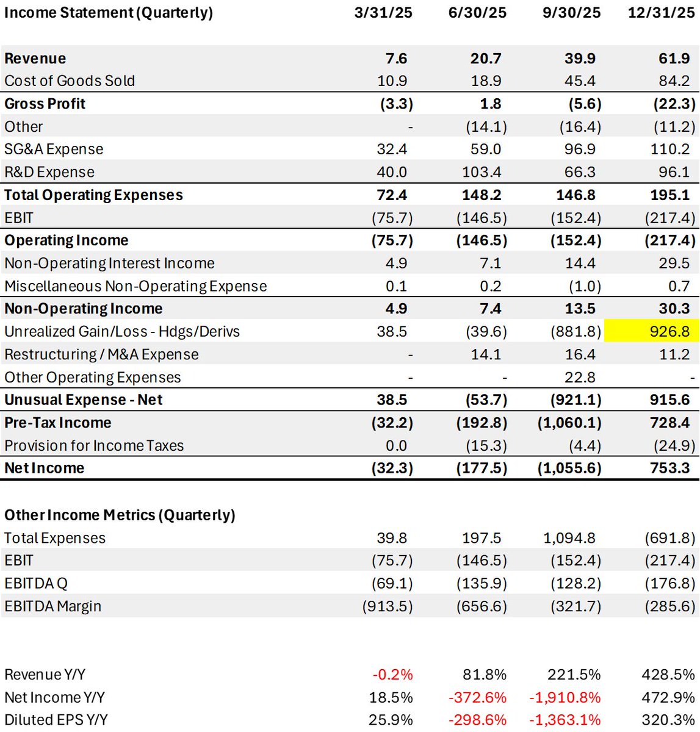Select Provision for Income Taxes value (24.9)
The height and width of the screenshot is (732, 700).
[x=674, y=446]
